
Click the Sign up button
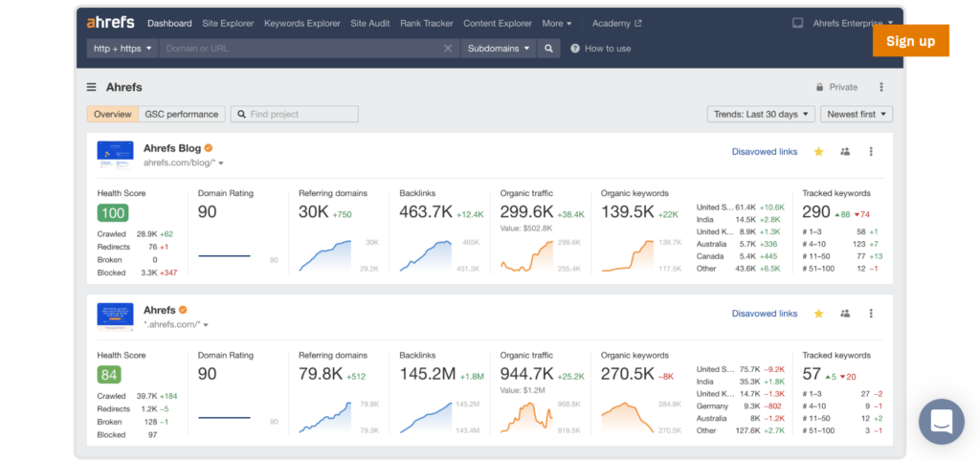(x=911, y=41)
